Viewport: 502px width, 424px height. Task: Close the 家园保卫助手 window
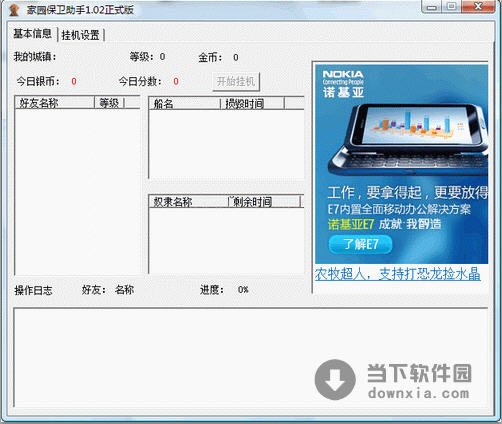pyautogui.click(x=478, y=7)
